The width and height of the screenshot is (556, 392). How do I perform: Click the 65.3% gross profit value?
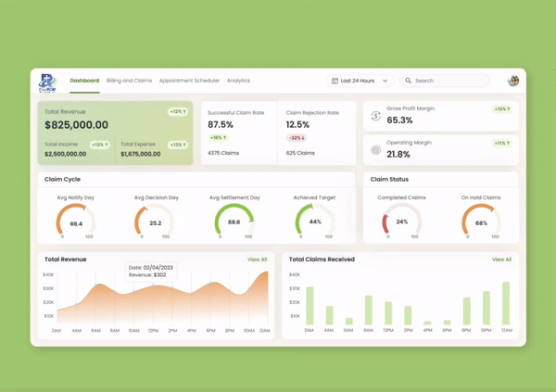click(399, 120)
